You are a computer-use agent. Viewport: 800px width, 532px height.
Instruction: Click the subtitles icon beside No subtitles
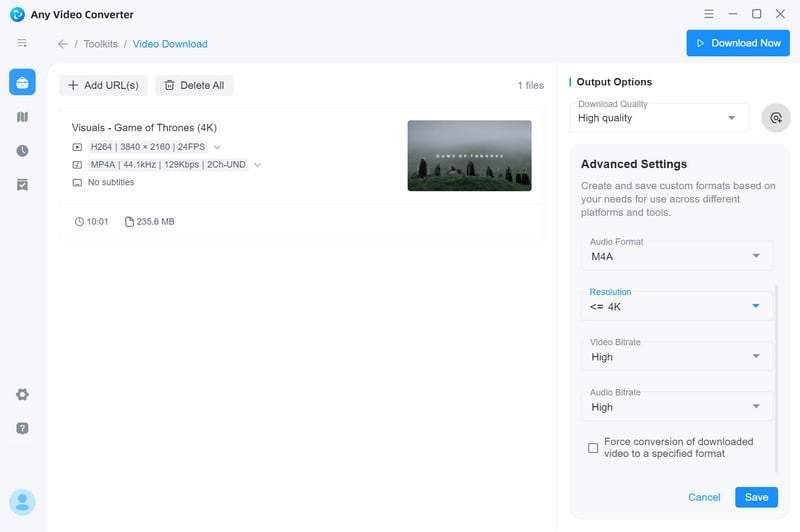click(77, 183)
